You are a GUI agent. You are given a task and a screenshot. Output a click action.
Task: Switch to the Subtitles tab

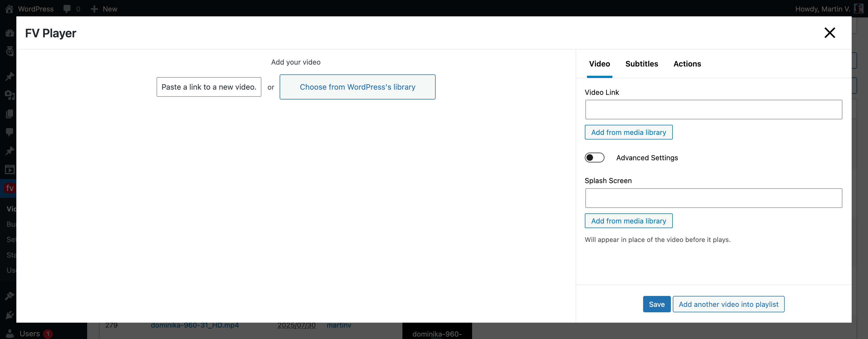point(641,64)
